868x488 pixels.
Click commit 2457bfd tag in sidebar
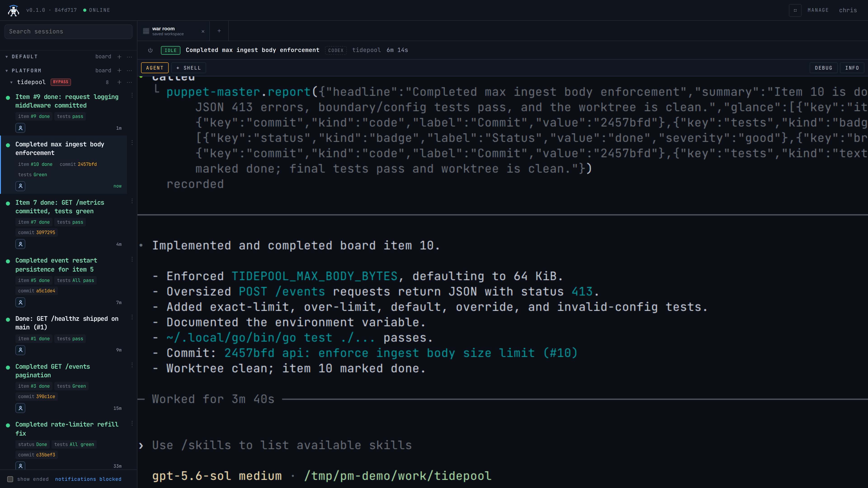[x=78, y=164]
